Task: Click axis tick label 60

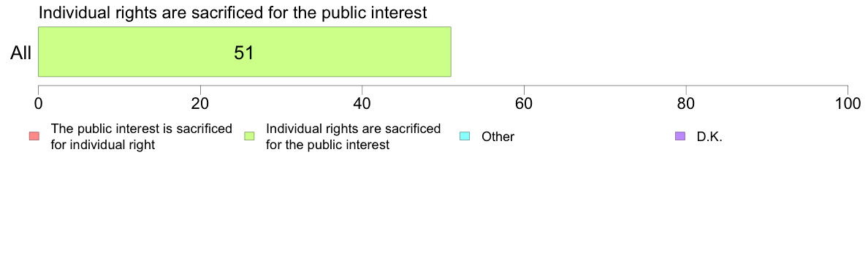Action: pyautogui.click(x=524, y=104)
